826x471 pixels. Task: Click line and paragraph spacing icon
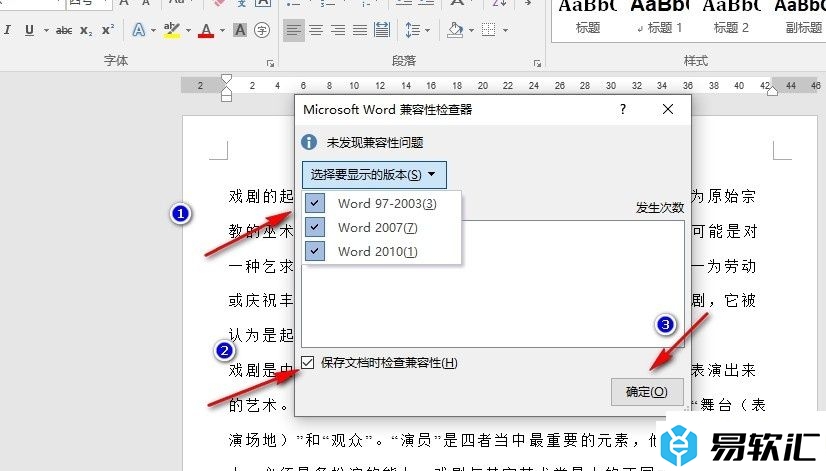[413, 30]
